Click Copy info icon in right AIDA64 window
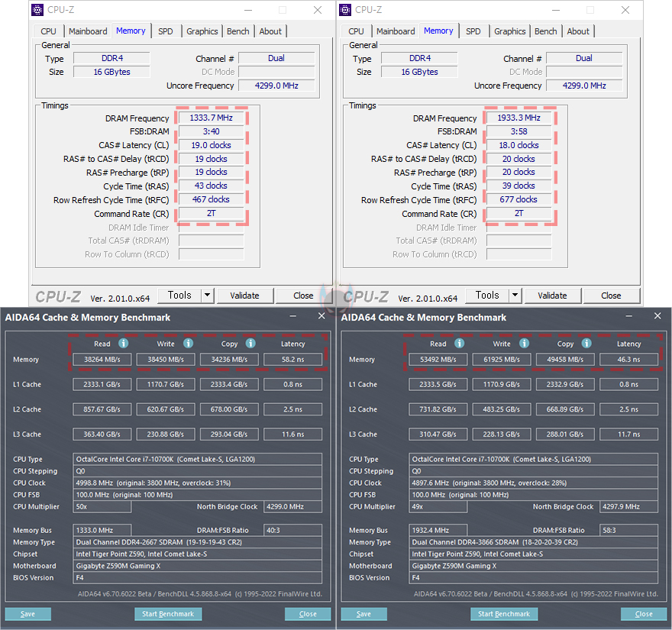This screenshot has width=672, height=630. click(586, 344)
